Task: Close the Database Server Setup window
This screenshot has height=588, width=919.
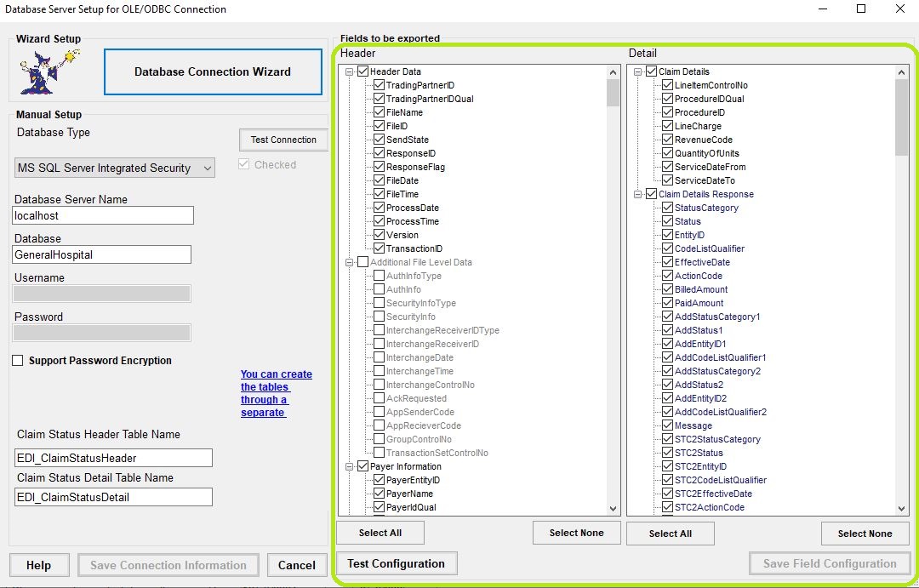Action: pos(899,9)
